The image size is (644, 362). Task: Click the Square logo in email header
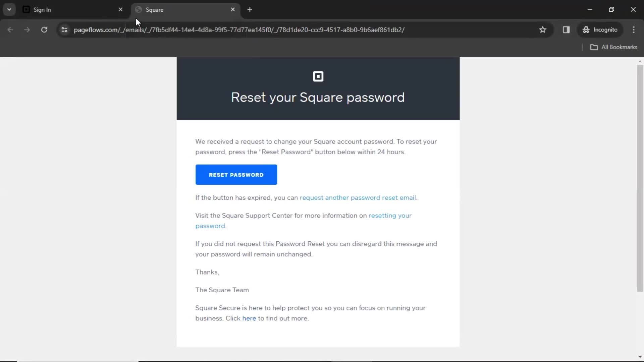318,76
